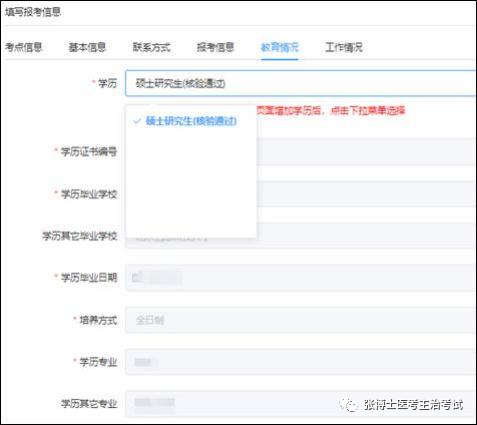Screen dimensions: 477x425
Task: Click the 学历毕业日期 date field
Action: pyautogui.click(x=301, y=278)
